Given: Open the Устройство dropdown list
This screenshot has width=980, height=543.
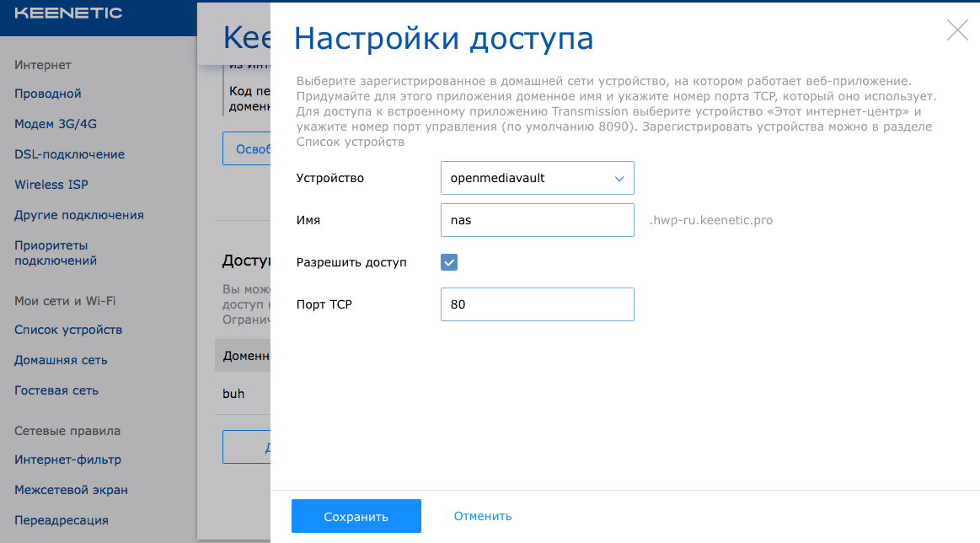Looking at the screenshot, I should click(537, 178).
